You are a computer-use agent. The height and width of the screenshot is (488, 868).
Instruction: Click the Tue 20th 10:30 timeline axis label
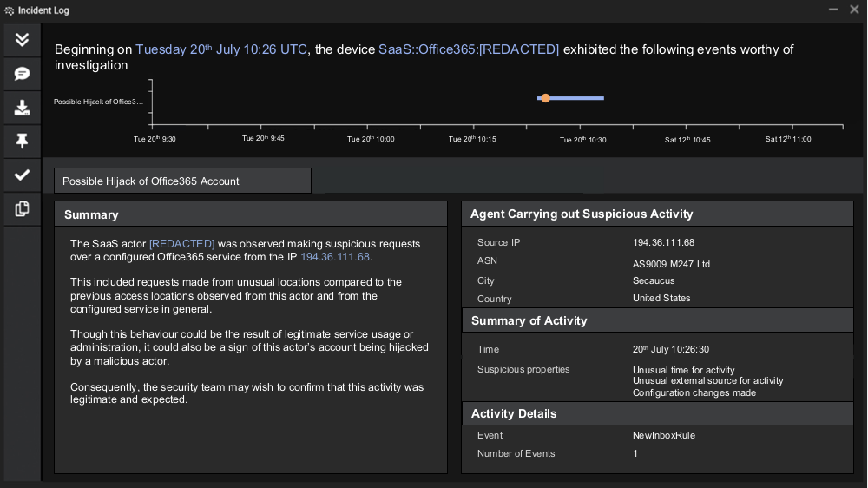point(582,140)
